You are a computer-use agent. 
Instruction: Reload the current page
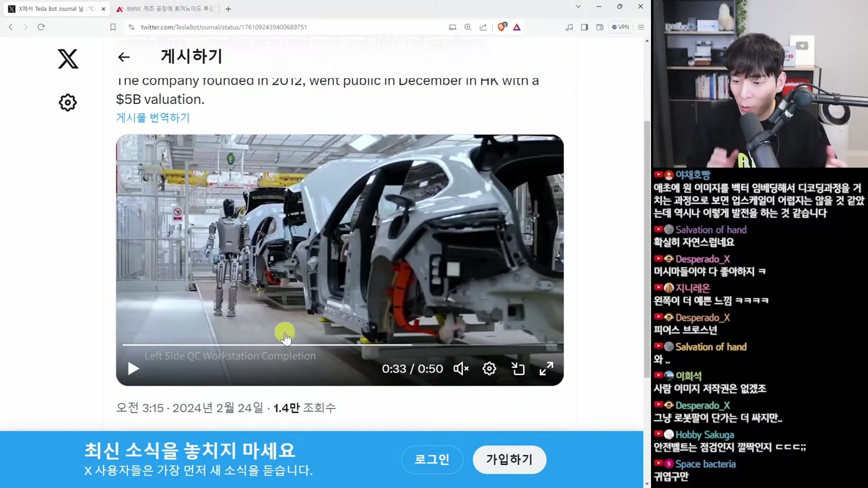click(x=41, y=27)
